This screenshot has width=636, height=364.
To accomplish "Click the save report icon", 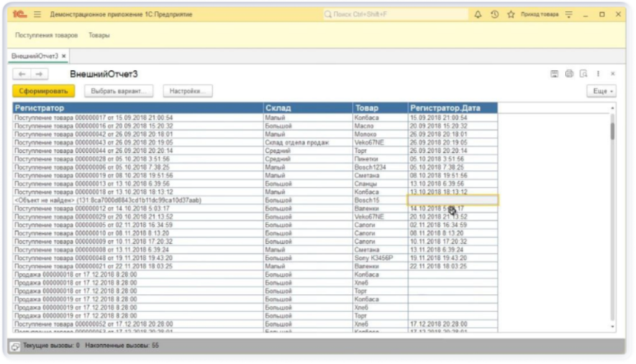I will [555, 74].
